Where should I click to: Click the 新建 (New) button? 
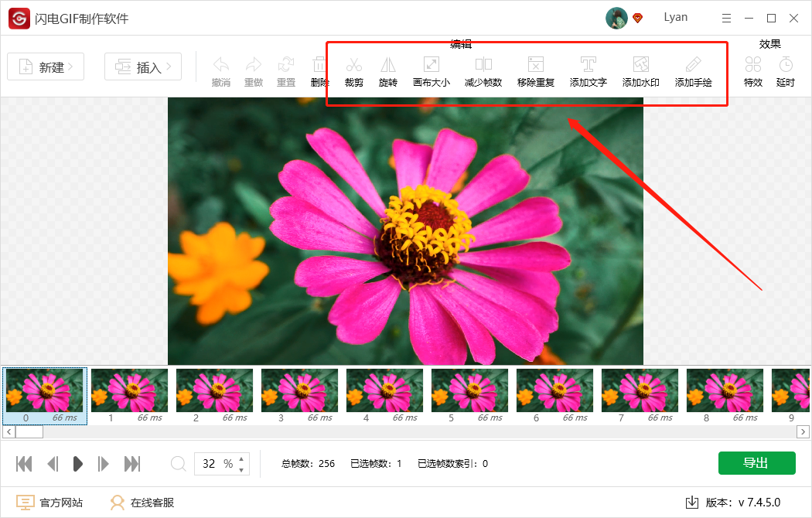pyautogui.click(x=46, y=66)
